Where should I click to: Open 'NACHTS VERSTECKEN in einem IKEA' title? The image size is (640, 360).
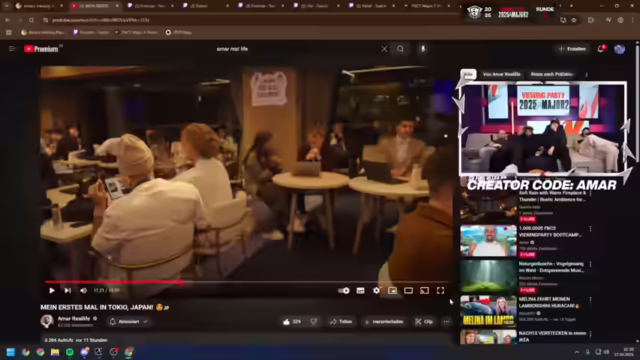(x=553, y=336)
